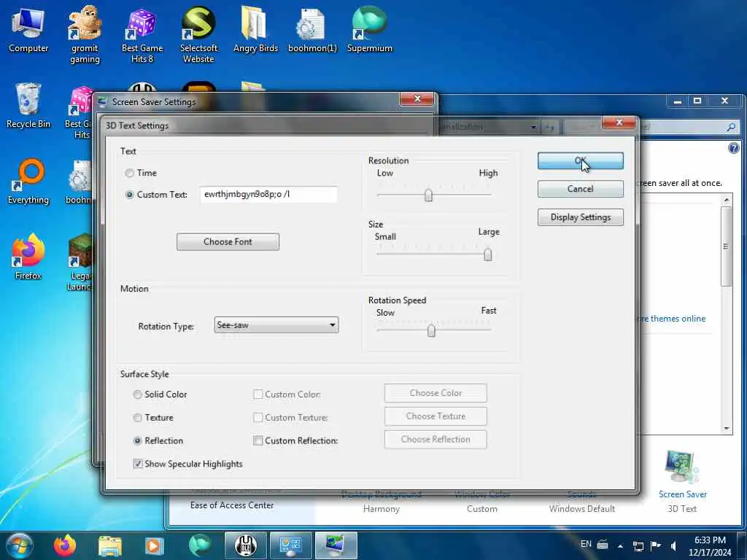747x560 pixels.
Task: Click the more themes online link
Action: tap(673, 319)
